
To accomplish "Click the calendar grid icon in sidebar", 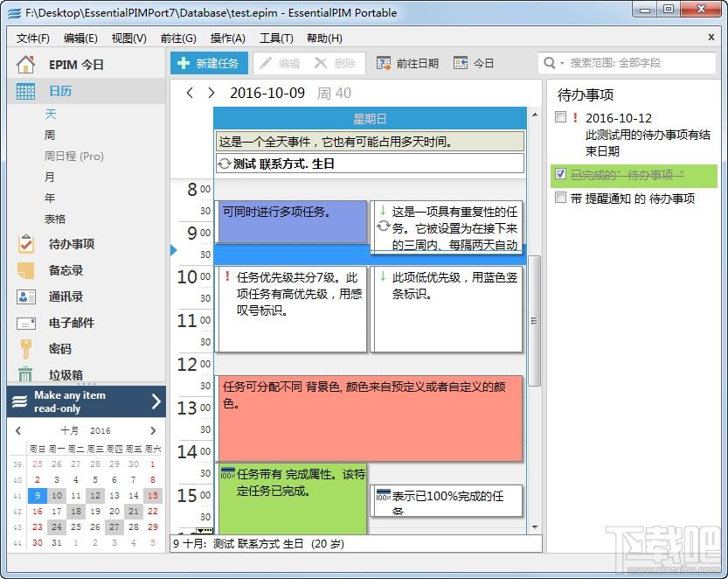I will pyautogui.click(x=25, y=91).
